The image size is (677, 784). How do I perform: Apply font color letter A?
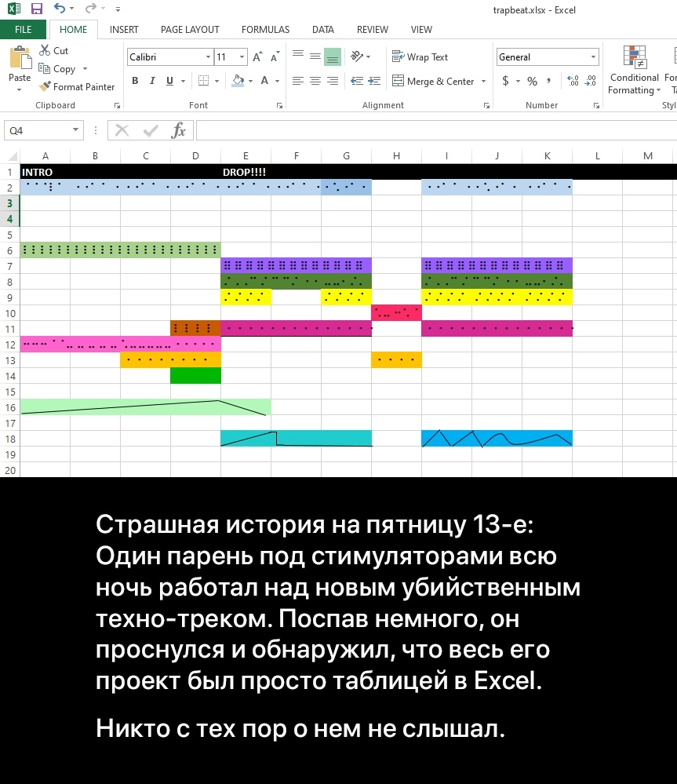click(x=265, y=81)
